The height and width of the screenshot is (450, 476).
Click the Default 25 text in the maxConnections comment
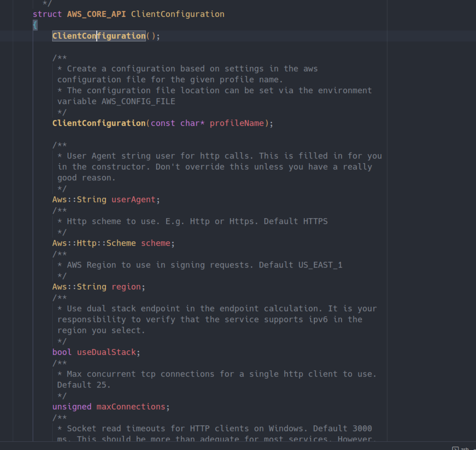pyautogui.click(x=84, y=385)
